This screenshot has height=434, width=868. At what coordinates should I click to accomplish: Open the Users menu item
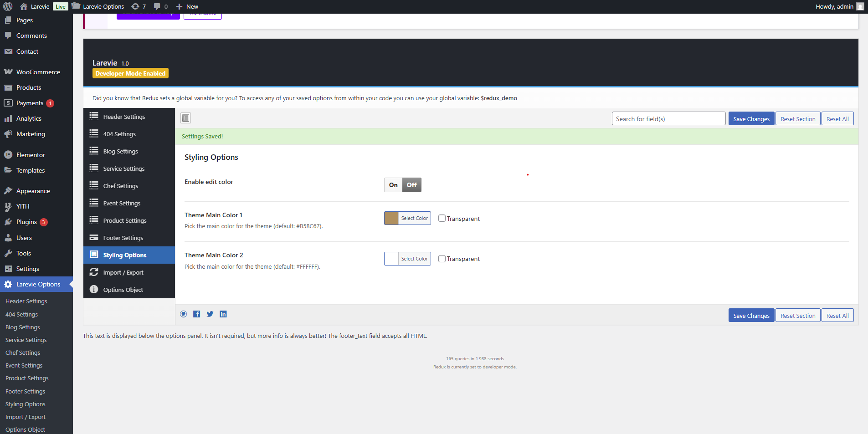click(36, 238)
